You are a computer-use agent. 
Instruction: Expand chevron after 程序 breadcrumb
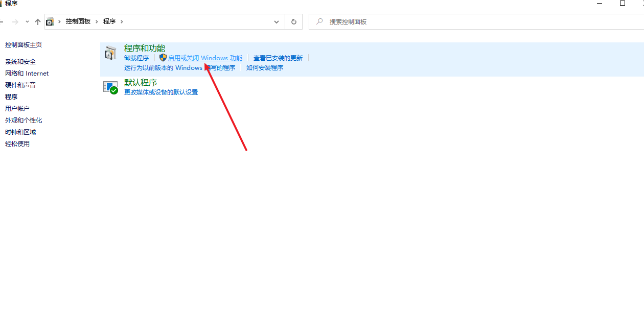[x=122, y=21]
